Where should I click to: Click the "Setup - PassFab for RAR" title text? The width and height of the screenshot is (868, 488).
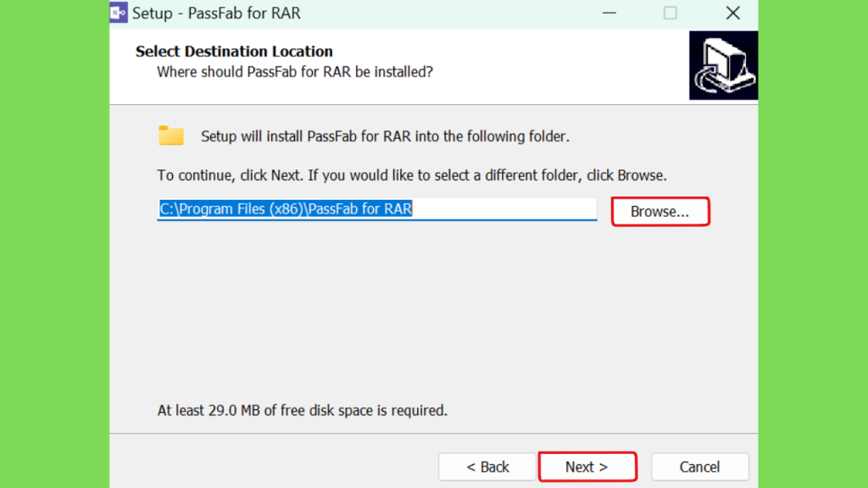pyautogui.click(x=216, y=13)
